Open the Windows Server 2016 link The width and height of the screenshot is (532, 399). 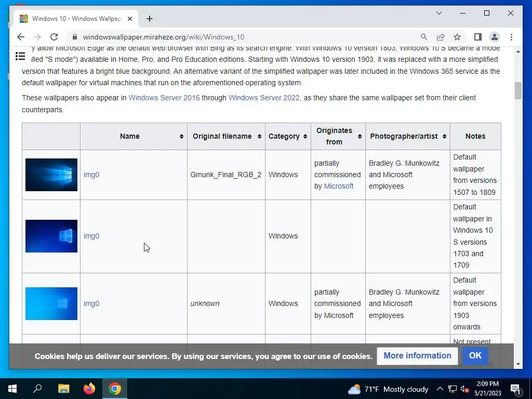coord(164,98)
